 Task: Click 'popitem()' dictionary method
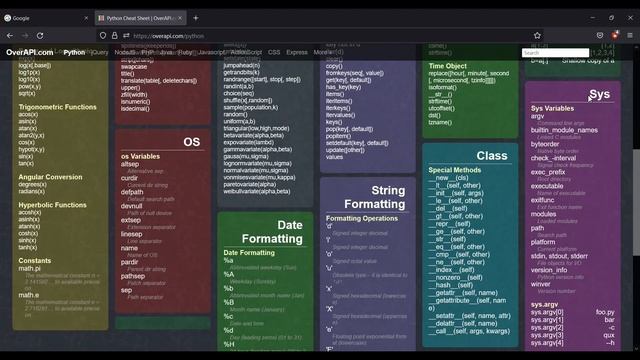(x=338, y=136)
